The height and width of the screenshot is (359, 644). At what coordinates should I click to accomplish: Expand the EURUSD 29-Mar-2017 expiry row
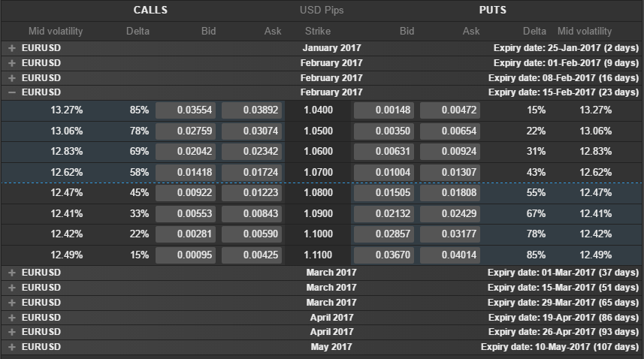click(x=11, y=303)
